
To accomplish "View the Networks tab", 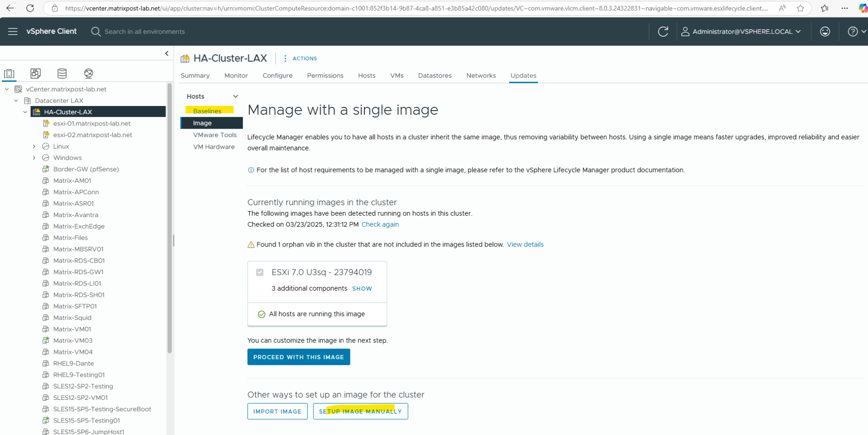I will click(x=481, y=75).
